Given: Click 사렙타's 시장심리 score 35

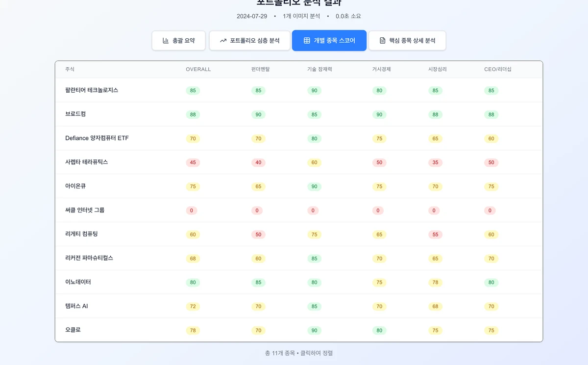Looking at the screenshot, I should click(x=435, y=162).
